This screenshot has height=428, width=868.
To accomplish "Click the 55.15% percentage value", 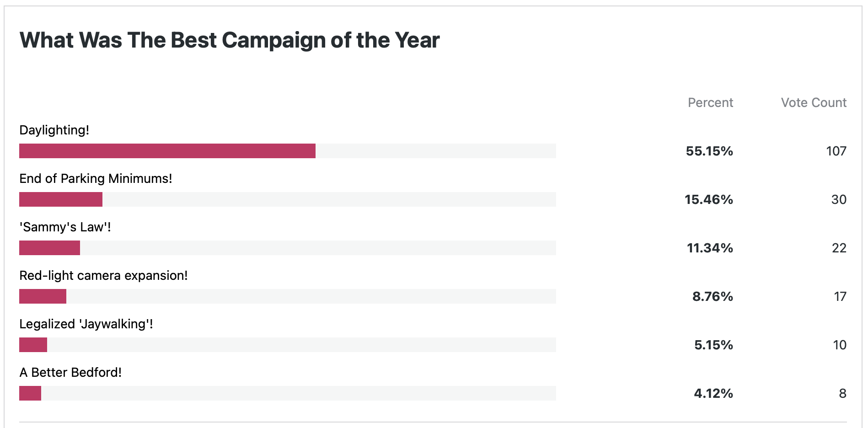I will pos(709,151).
